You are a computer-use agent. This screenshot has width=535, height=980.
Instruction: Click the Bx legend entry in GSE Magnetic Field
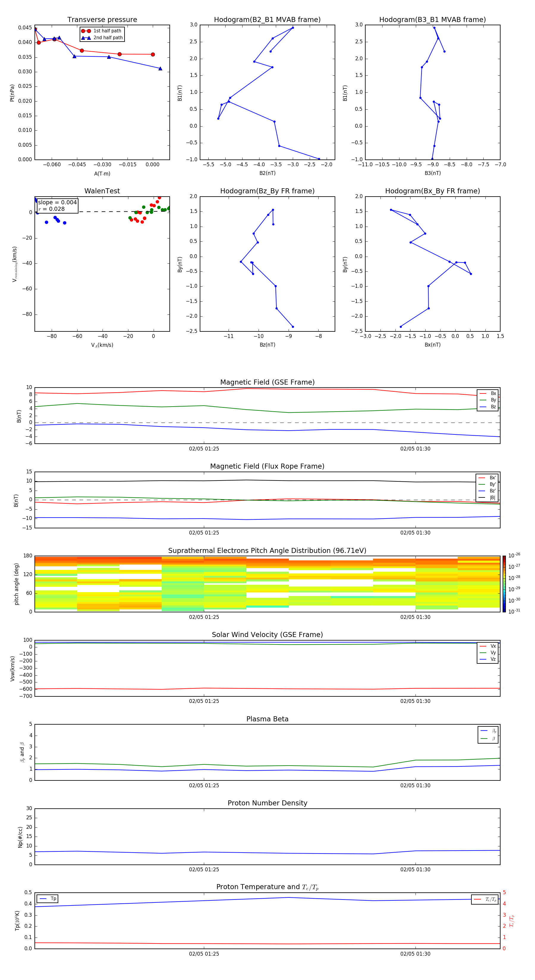488,393
